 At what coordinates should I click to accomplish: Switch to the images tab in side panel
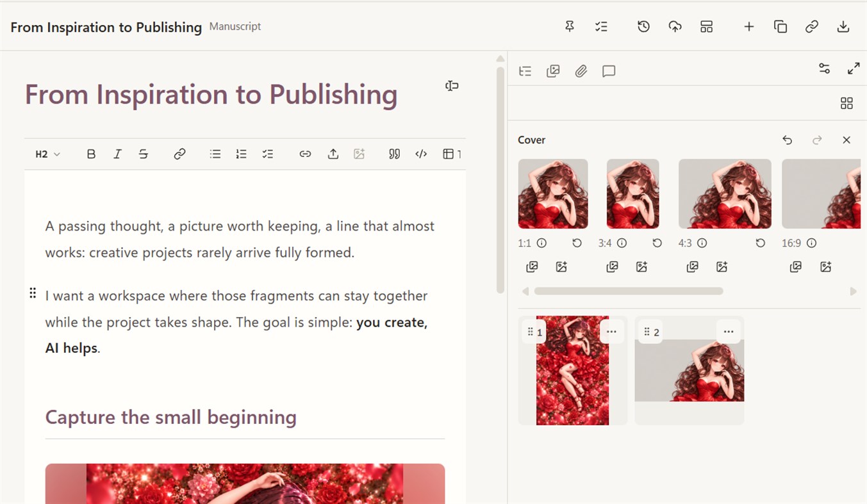[x=553, y=71]
